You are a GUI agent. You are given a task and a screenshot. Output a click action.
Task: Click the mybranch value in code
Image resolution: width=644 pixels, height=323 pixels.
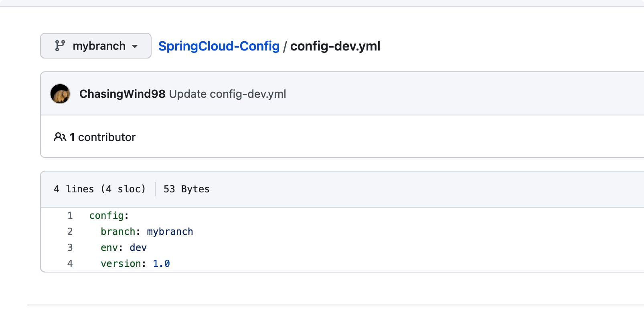[170, 232]
